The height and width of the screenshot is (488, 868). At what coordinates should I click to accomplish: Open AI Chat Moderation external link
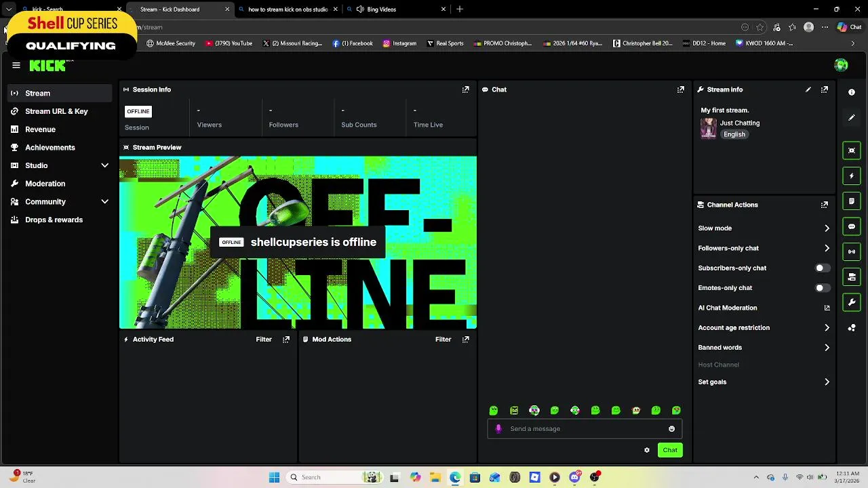click(827, 308)
